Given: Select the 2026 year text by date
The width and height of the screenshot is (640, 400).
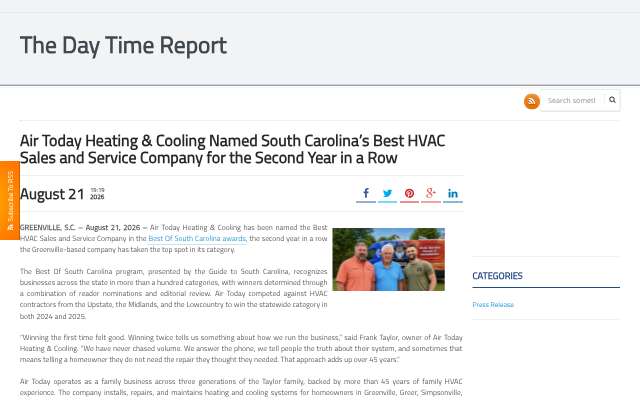Looking at the screenshot, I should [x=97, y=197].
